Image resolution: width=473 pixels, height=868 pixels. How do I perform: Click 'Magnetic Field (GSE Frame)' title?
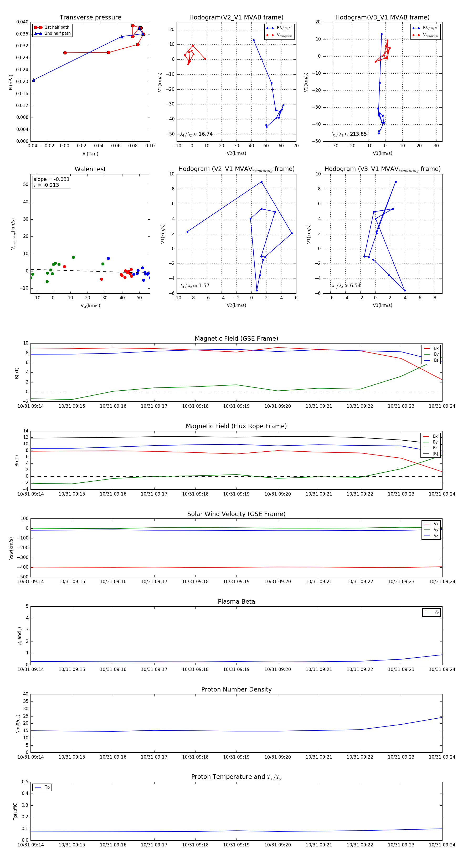pyautogui.click(x=236, y=339)
